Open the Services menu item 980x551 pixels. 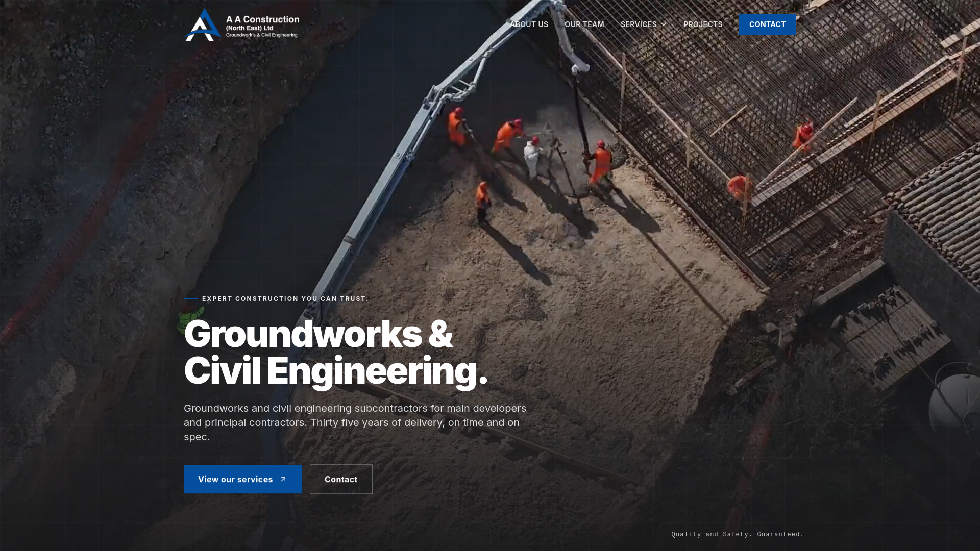[639, 24]
